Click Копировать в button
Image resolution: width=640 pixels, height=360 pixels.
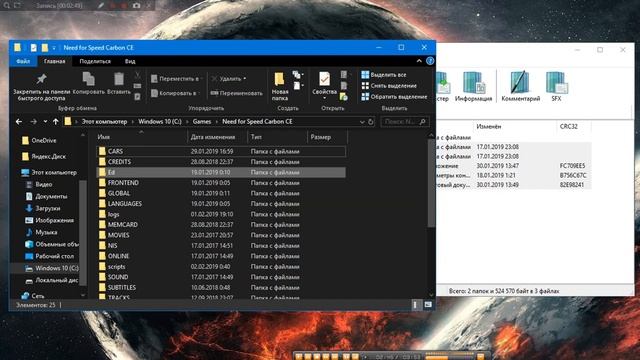click(176, 93)
